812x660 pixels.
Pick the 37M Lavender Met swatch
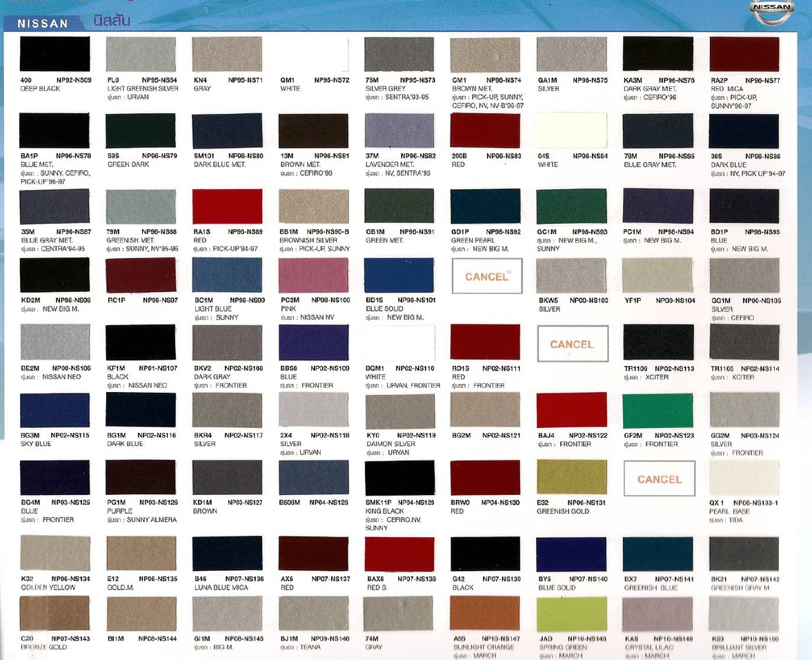[399, 130]
